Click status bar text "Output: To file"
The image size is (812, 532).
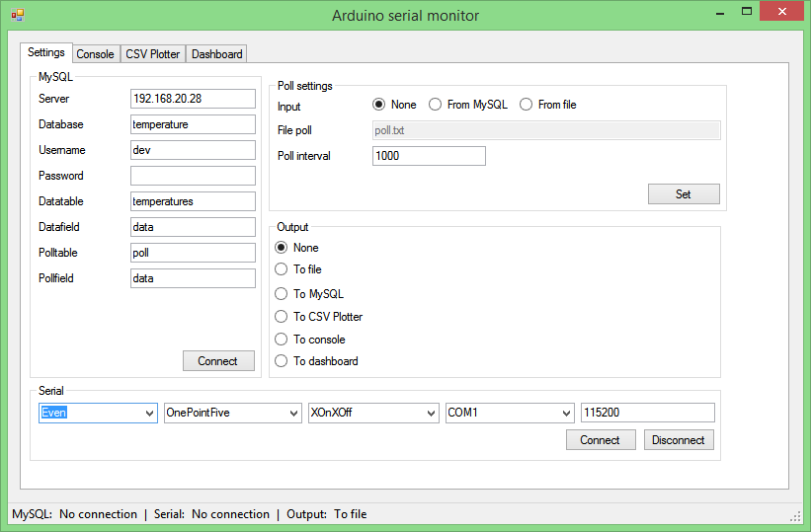(327, 514)
